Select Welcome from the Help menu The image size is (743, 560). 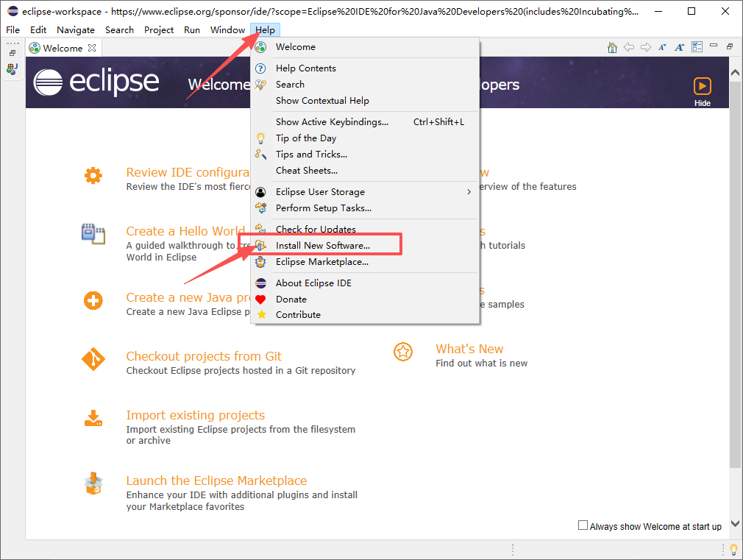click(x=365, y=47)
